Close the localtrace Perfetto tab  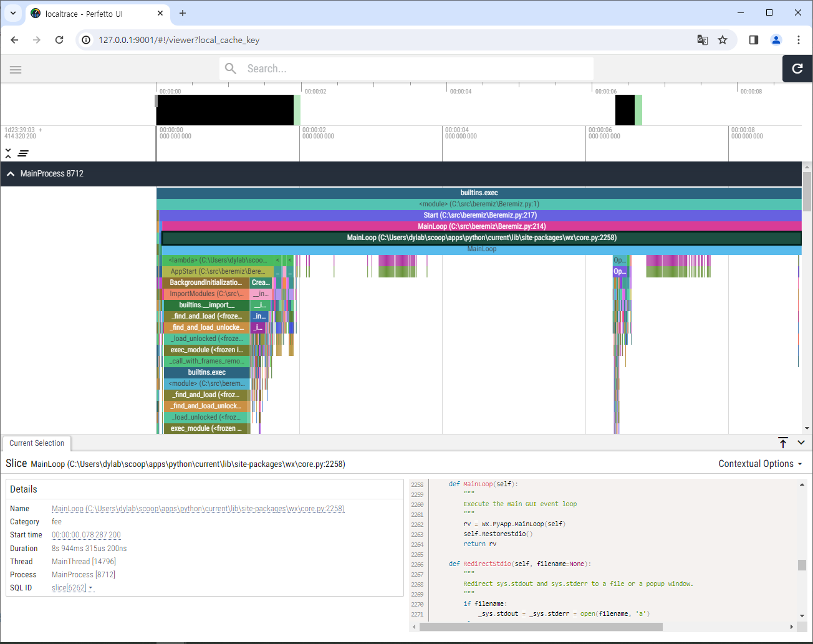point(160,13)
